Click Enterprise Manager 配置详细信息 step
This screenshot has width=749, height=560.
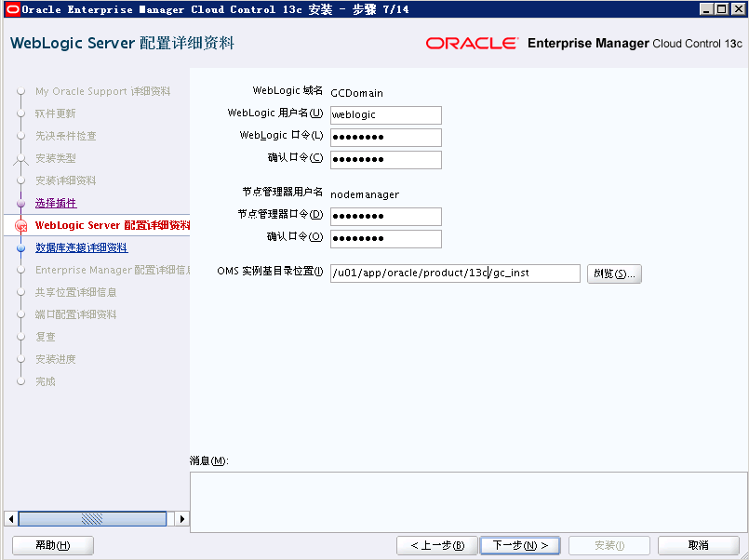pos(113,270)
